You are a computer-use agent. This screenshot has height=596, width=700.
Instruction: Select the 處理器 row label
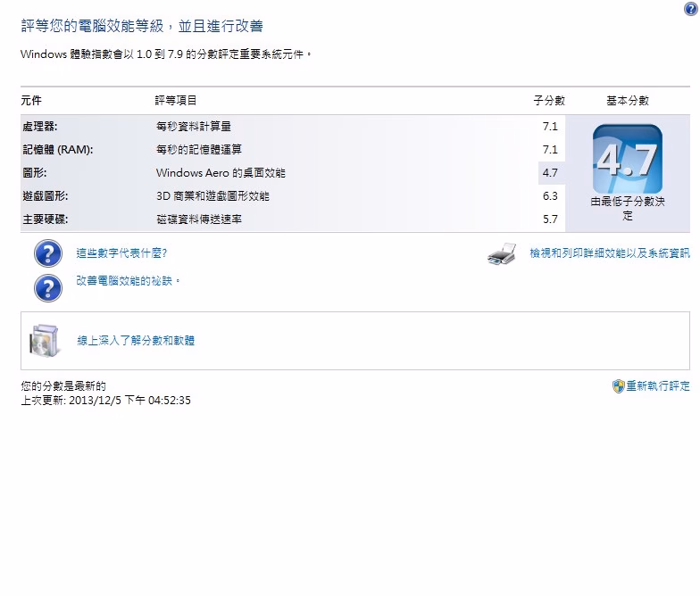click(39, 127)
